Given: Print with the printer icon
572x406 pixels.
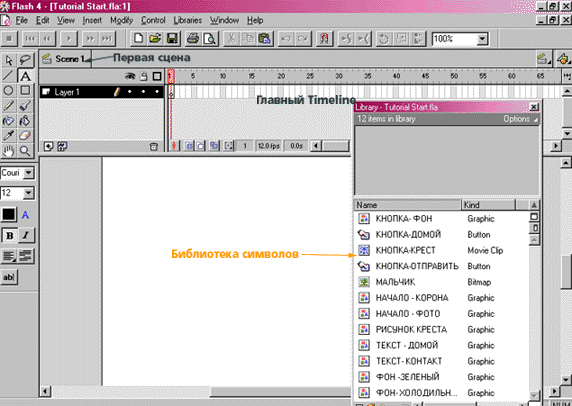Looking at the screenshot, I should (193, 38).
